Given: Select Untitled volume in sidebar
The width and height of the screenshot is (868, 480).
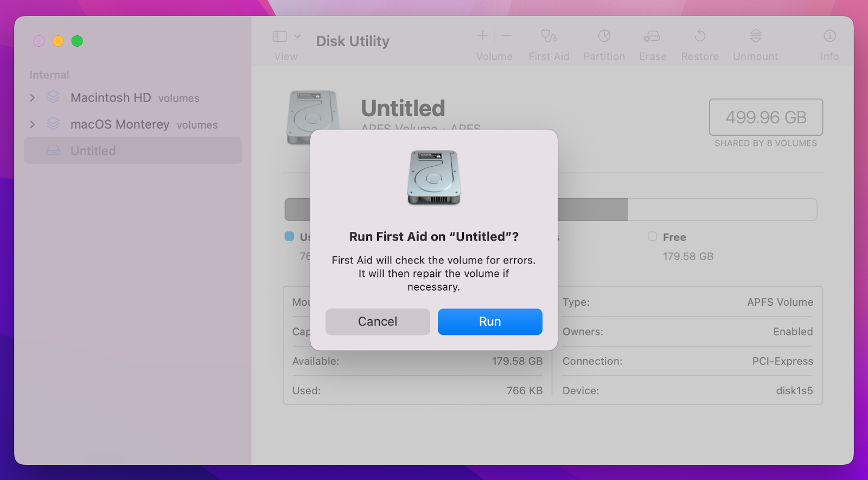Looking at the screenshot, I should pos(93,151).
